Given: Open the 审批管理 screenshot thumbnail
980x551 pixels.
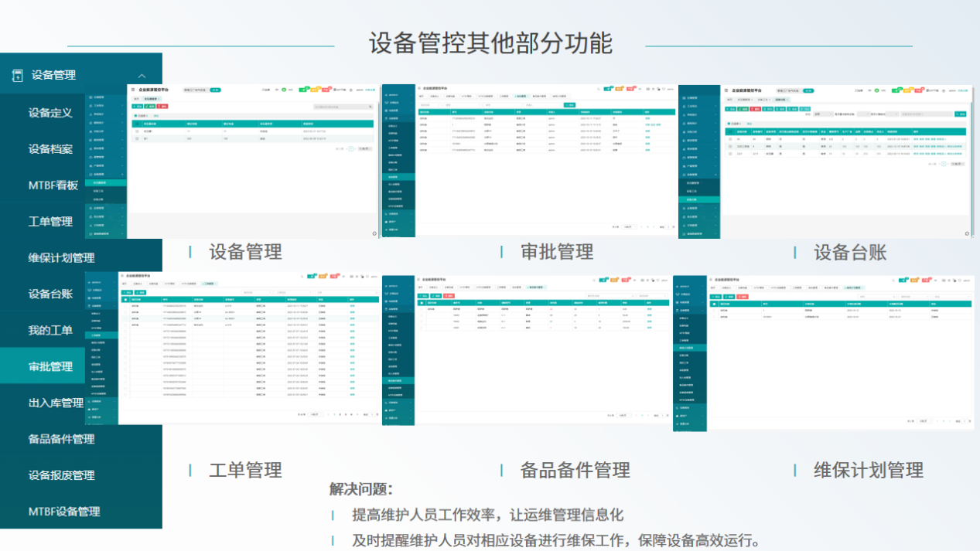Looking at the screenshot, I should (531, 161).
